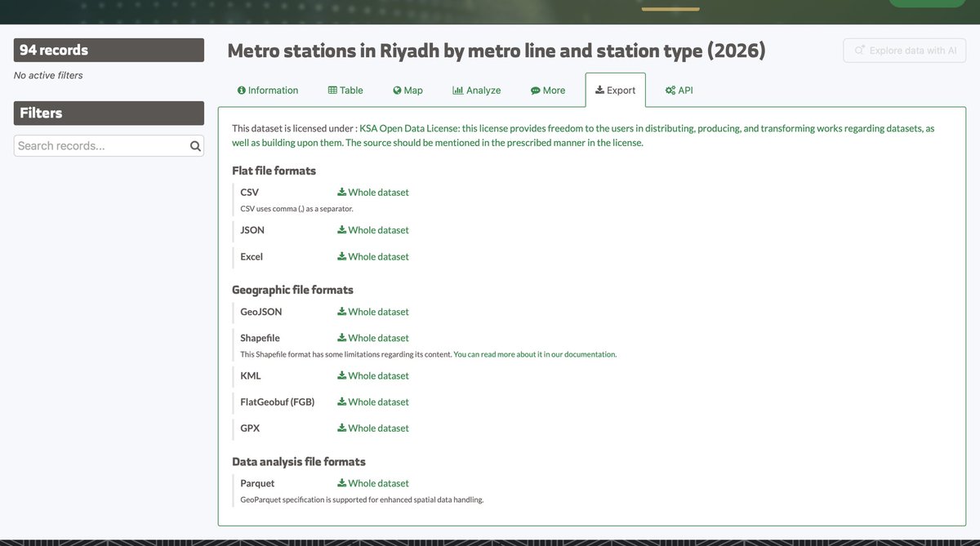Click the bar chart icon on Analyze tab
Screen dimensions: 980x546
(x=457, y=91)
